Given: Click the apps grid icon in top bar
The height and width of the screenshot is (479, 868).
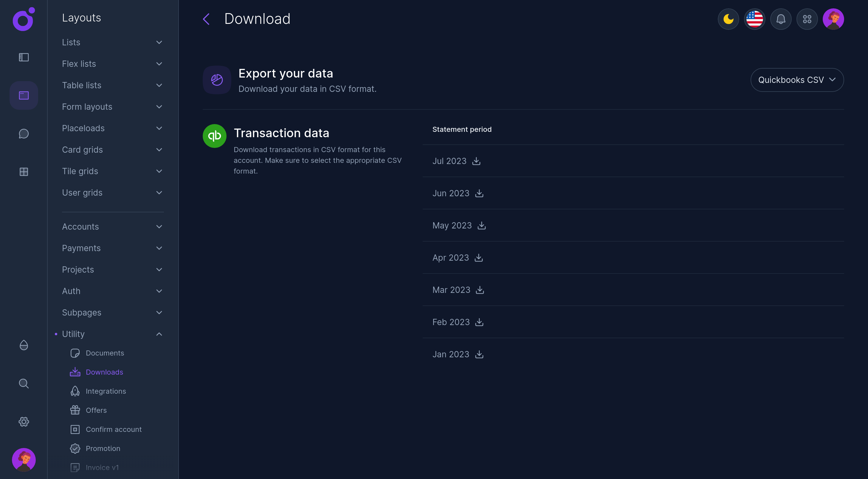Looking at the screenshot, I should tap(807, 19).
